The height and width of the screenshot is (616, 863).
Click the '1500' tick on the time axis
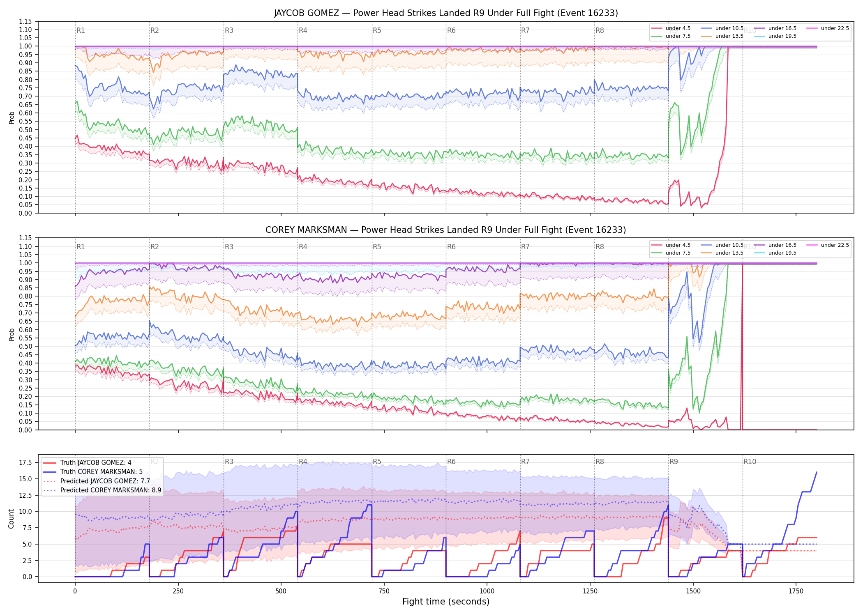click(x=693, y=591)
